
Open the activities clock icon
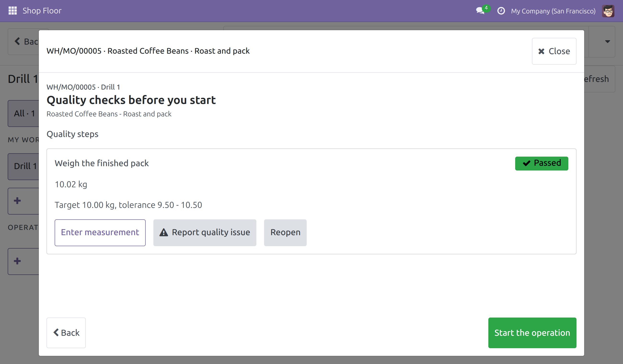[501, 11]
